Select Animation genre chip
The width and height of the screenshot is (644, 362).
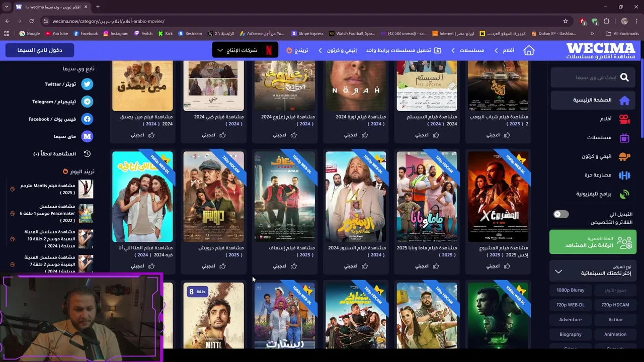click(x=615, y=334)
